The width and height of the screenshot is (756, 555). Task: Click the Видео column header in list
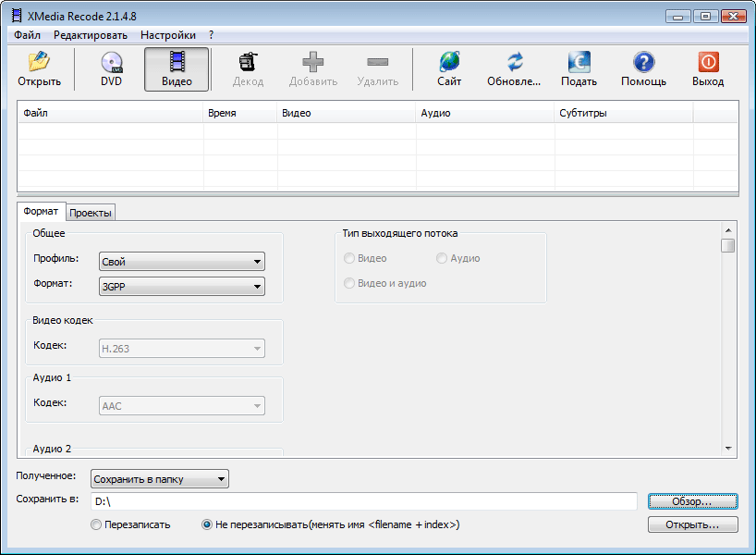[347, 113]
